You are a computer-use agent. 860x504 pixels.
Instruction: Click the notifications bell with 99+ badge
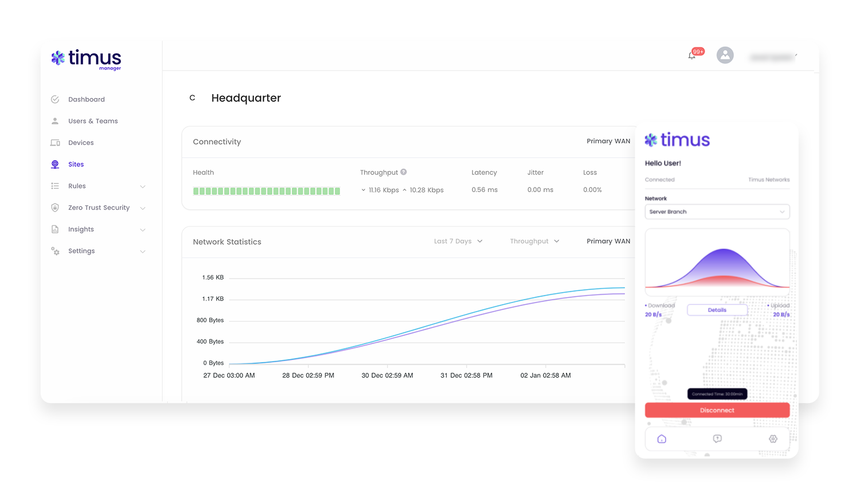[691, 55]
